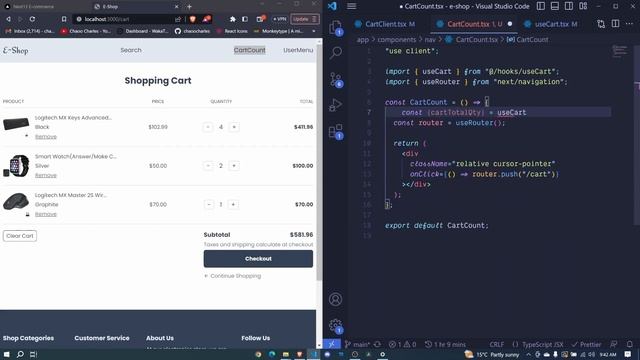
Task: Open the Run and Debug view
Action: point(336,105)
